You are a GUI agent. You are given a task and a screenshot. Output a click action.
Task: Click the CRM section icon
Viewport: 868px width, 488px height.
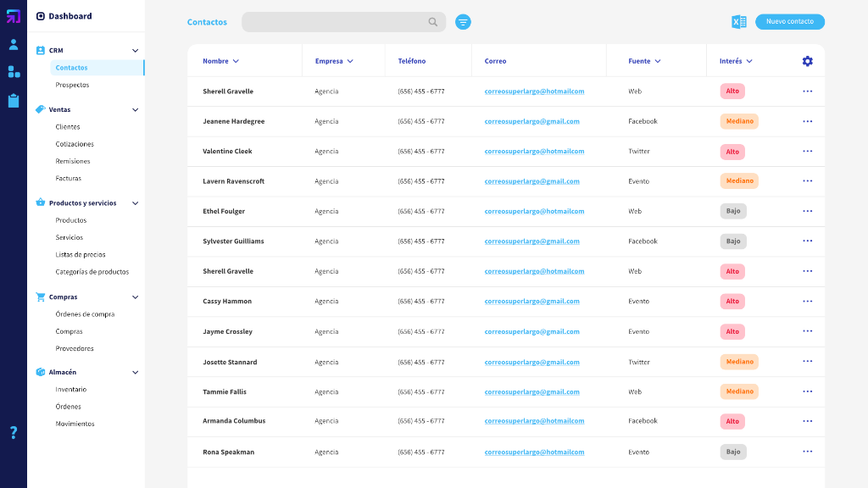41,50
